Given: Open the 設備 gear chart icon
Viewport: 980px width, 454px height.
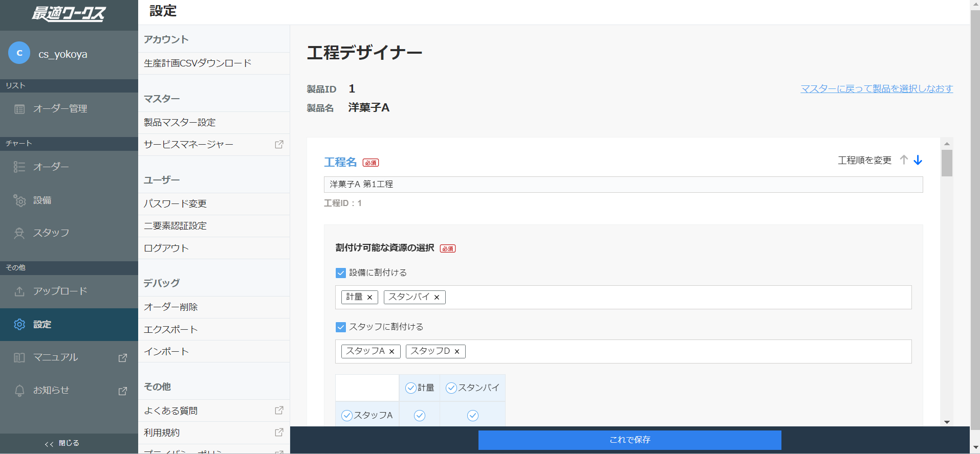Looking at the screenshot, I should coord(19,200).
